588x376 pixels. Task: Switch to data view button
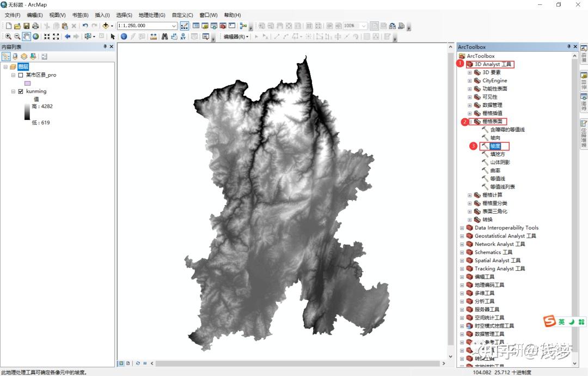pos(121,363)
